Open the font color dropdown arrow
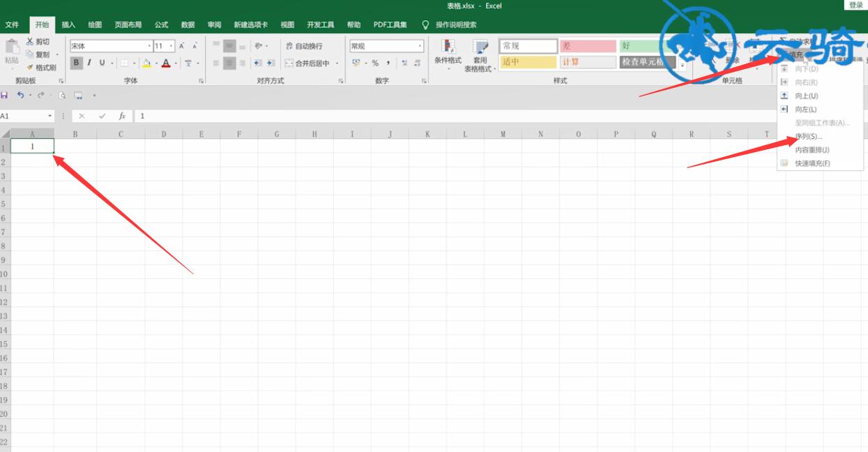The image size is (868, 452). click(176, 63)
